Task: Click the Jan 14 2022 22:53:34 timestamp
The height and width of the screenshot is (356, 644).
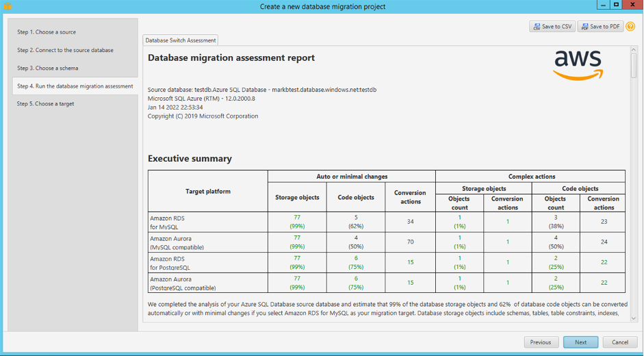Action: click(x=175, y=107)
